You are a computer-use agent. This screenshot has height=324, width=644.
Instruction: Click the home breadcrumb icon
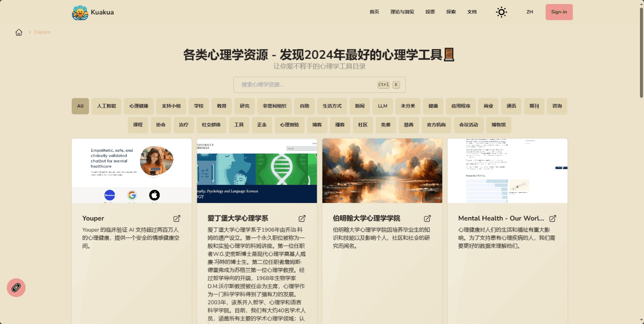19,32
